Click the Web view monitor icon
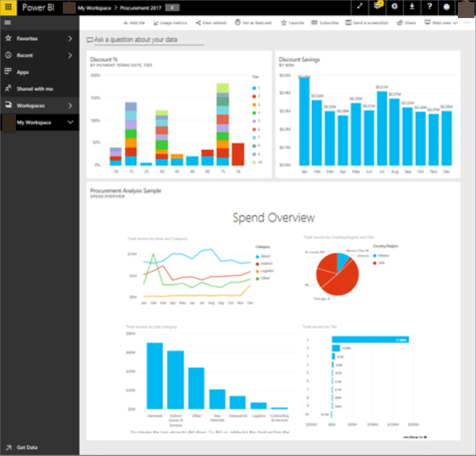This screenshot has width=476, height=456. click(428, 22)
